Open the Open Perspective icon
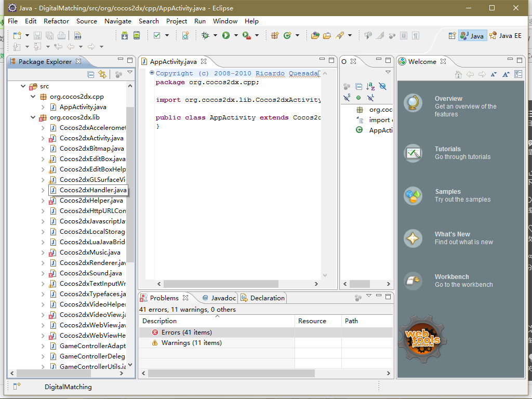Viewport: 532px width, 399px height. (451, 35)
